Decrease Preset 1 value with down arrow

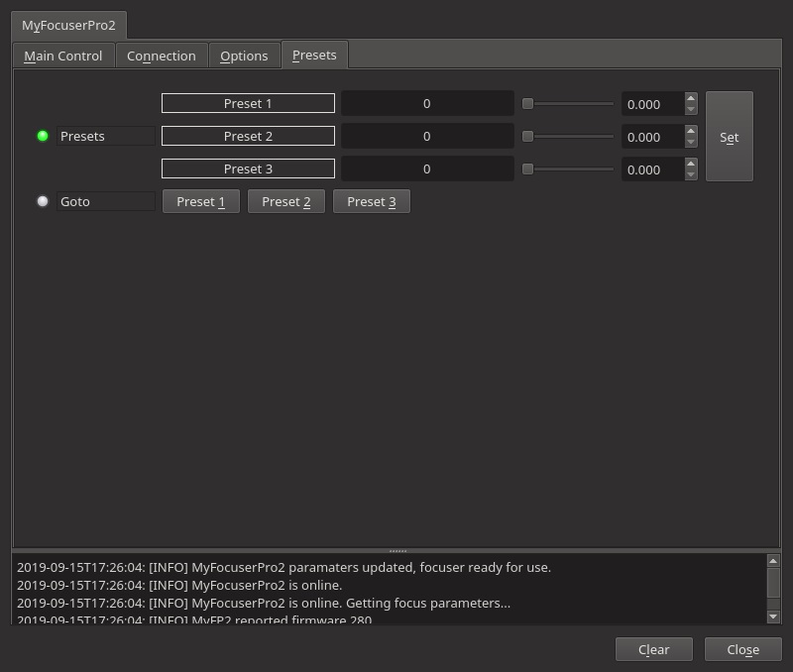(x=691, y=110)
